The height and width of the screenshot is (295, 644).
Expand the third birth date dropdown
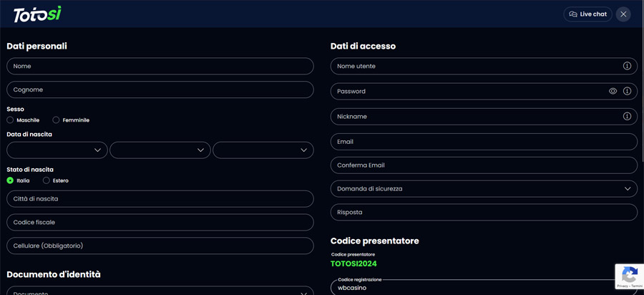pyautogui.click(x=263, y=150)
